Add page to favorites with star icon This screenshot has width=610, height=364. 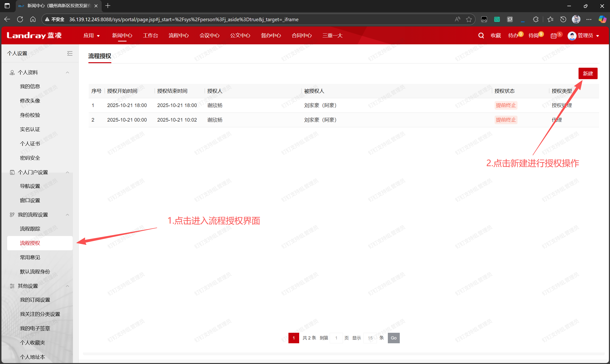(x=469, y=19)
